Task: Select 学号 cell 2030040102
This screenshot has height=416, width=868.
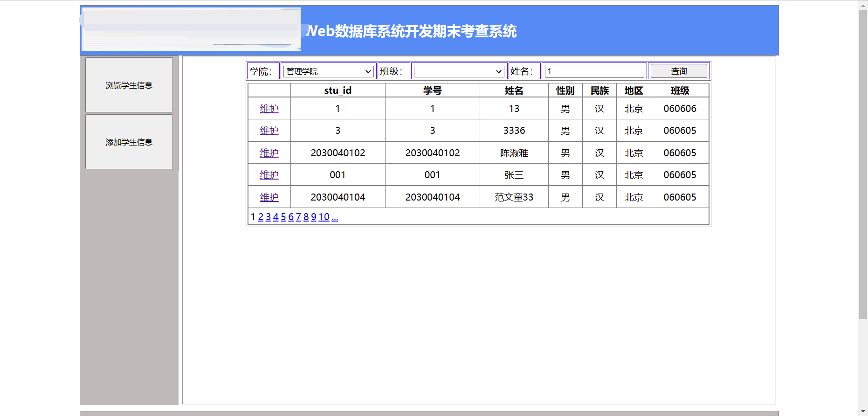Action: coord(433,153)
